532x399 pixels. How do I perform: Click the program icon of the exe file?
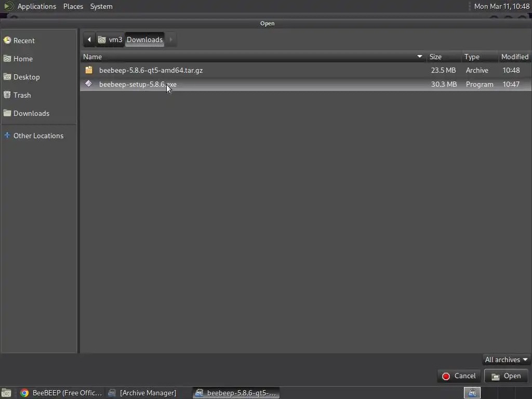pos(88,84)
